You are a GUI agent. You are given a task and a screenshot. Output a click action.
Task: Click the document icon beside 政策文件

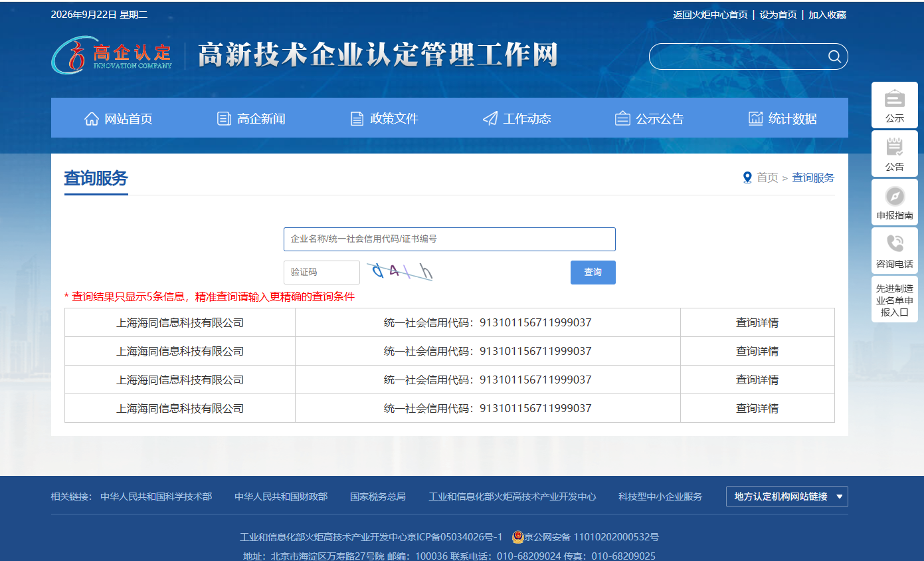click(x=357, y=118)
